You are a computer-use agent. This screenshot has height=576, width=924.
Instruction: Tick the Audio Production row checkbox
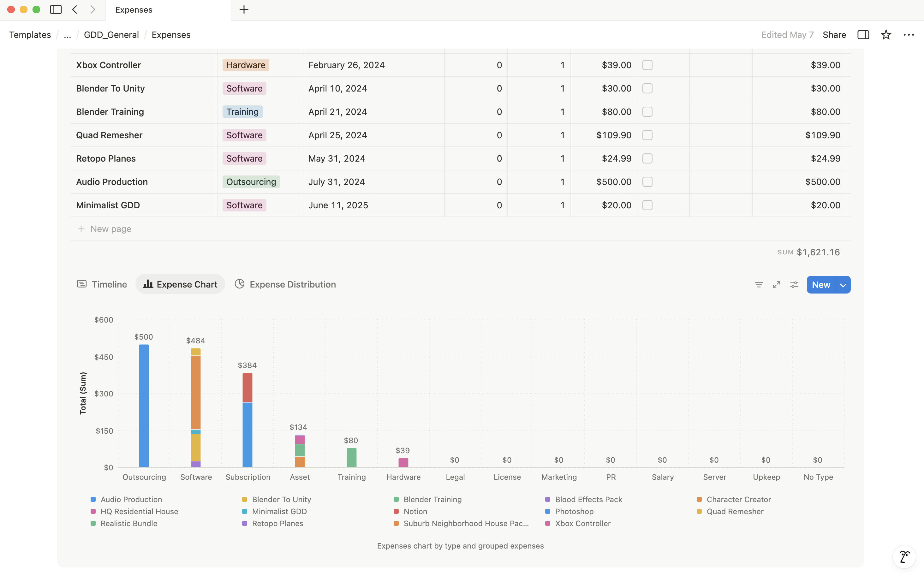647,182
